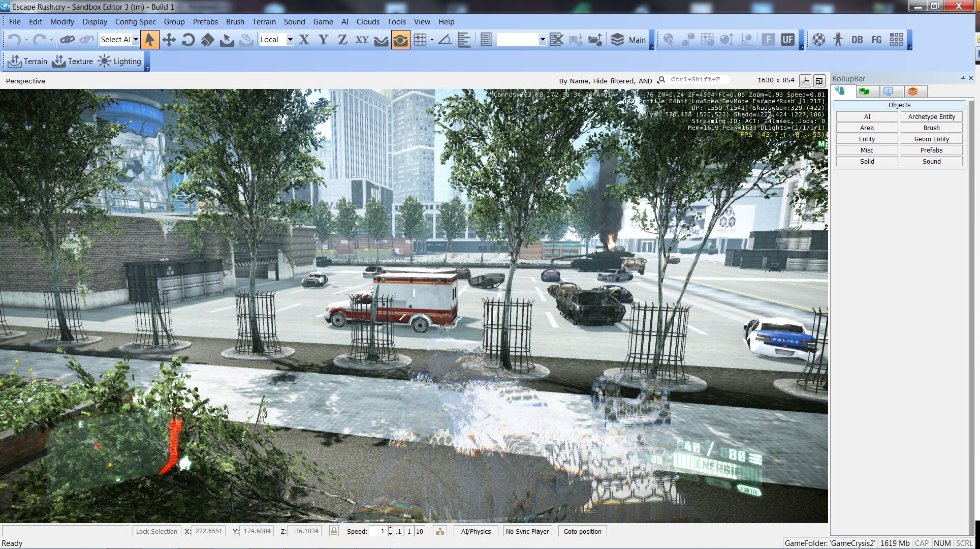The image size is (980, 549).
Task: Click the Unfreeze all UF icon
Action: [x=788, y=40]
